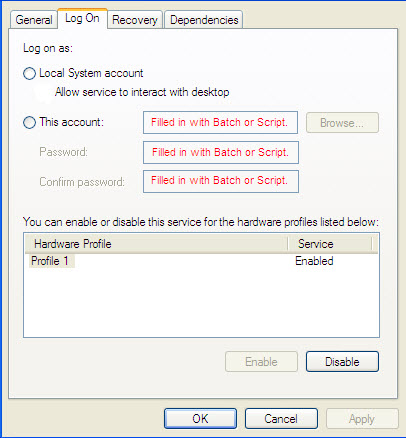Image resolution: width=406 pixels, height=438 pixels.
Task: Click the Service column header
Action: click(330, 244)
